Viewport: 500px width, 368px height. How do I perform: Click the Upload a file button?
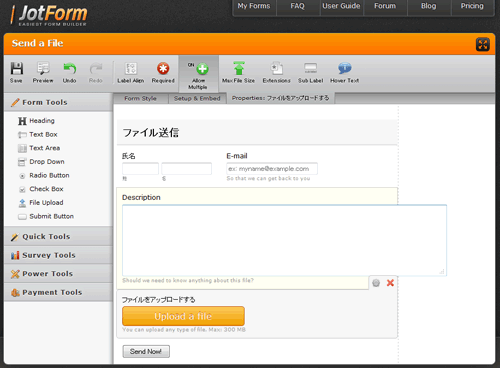[x=183, y=316]
